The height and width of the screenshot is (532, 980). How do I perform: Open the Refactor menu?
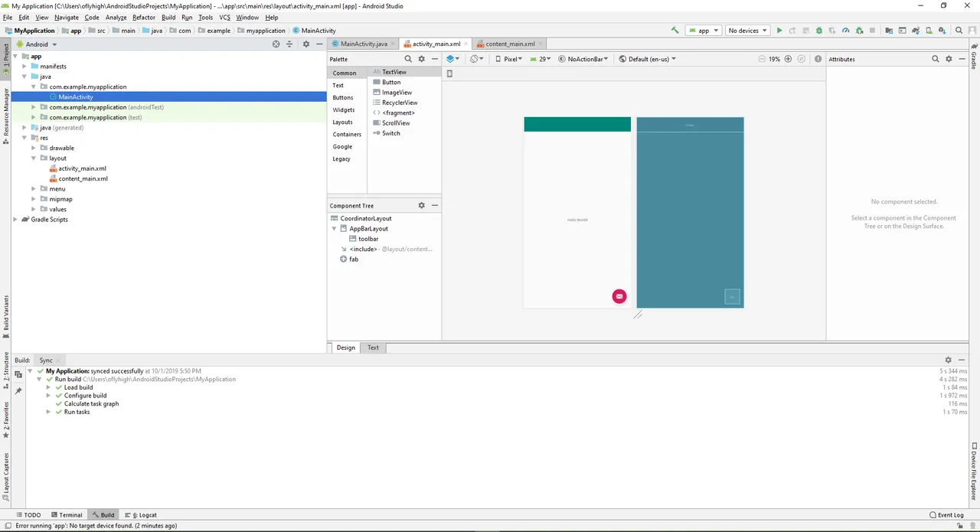pyautogui.click(x=143, y=17)
